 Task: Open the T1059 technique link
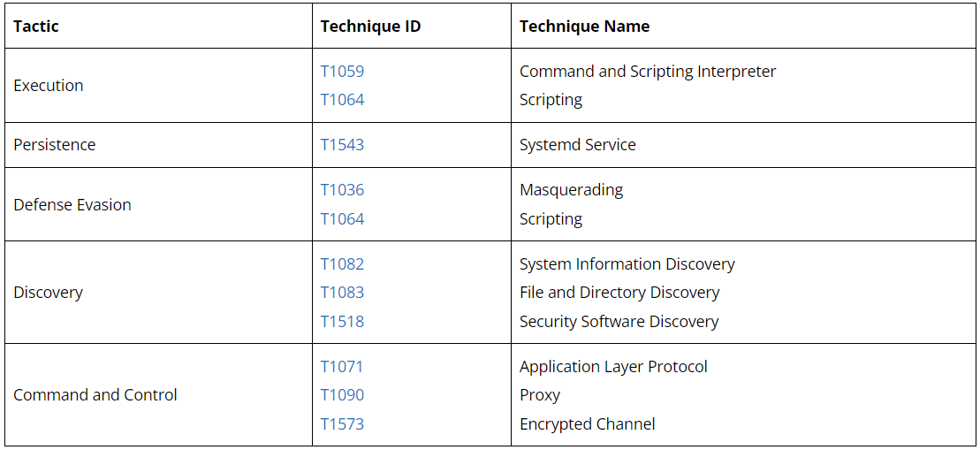tap(342, 72)
